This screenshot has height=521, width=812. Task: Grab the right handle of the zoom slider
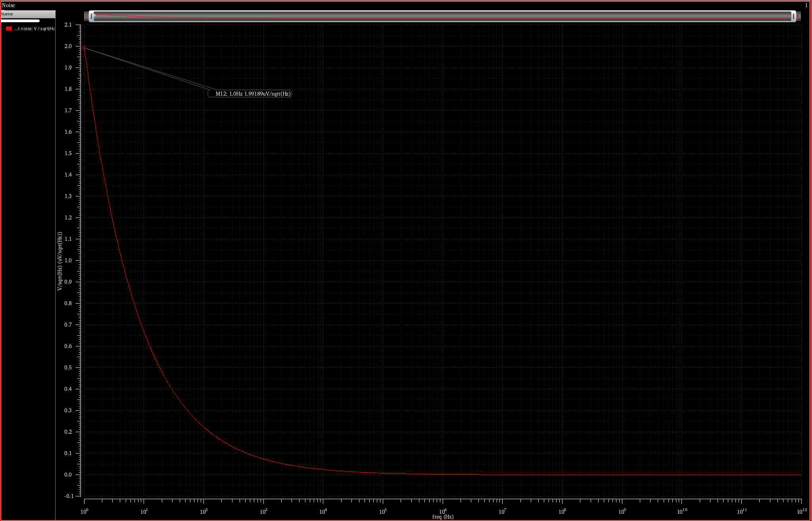click(x=793, y=16)
